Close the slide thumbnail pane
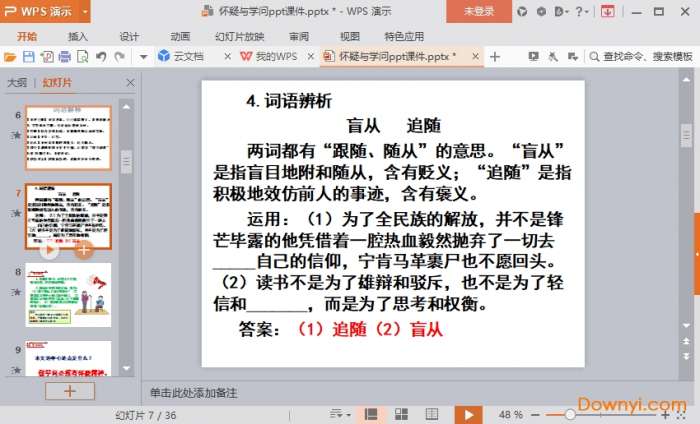Viewport: 700px width, 424px height. click(x=130, y=83)
